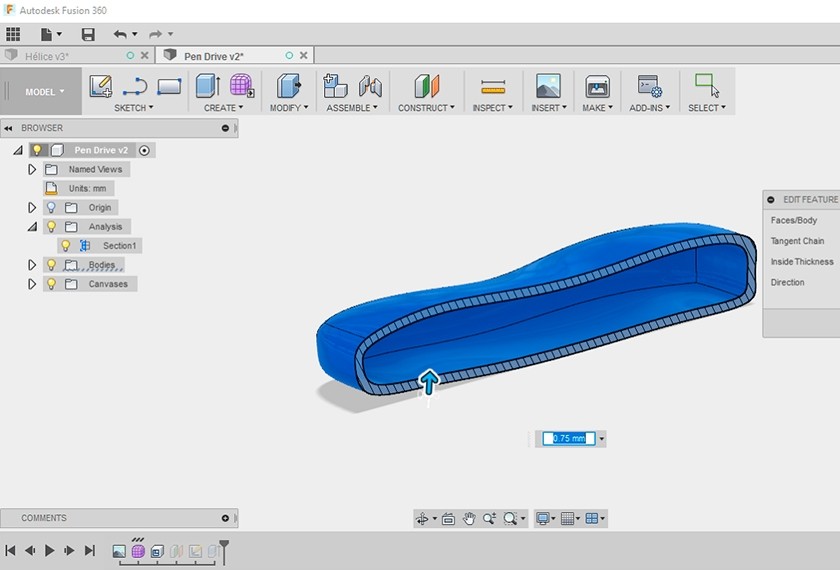Toggle visibility lightbulb for Section1

tap(66, 246)
